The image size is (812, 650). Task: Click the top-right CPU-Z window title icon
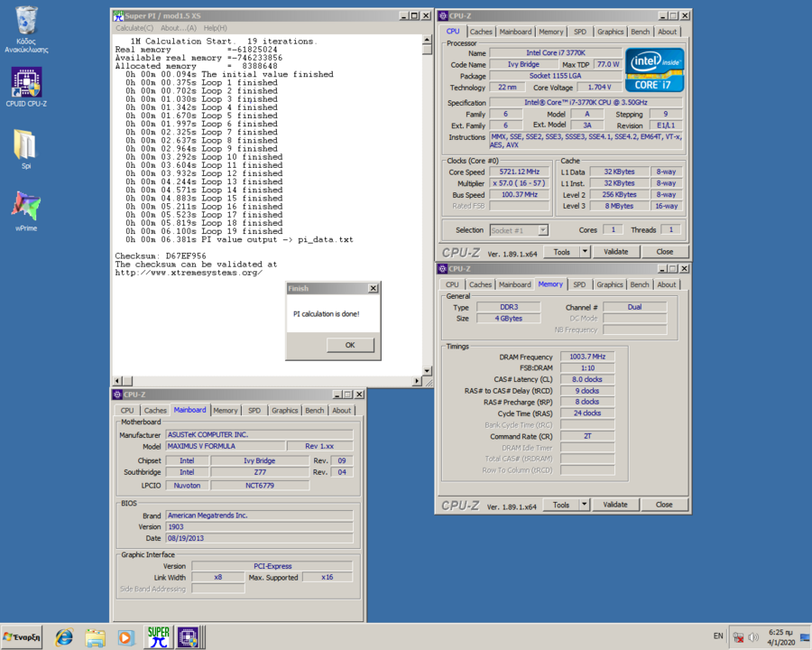[x=443, y=15]
